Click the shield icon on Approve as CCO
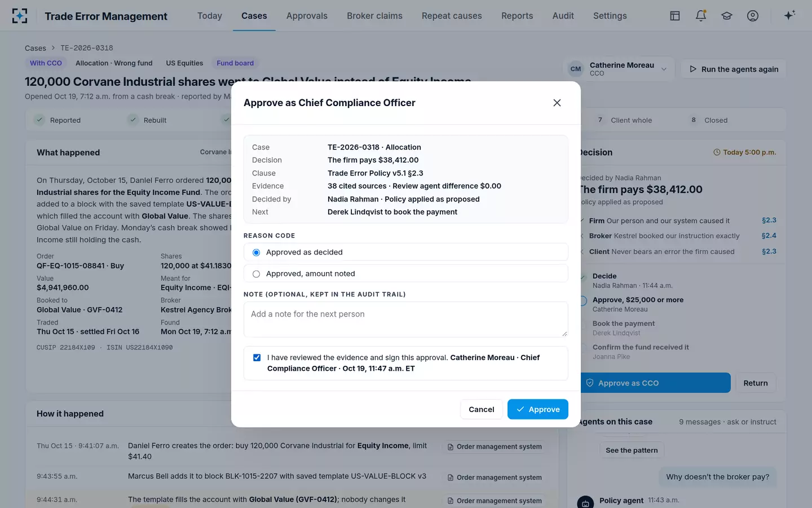 coord(590,383)
